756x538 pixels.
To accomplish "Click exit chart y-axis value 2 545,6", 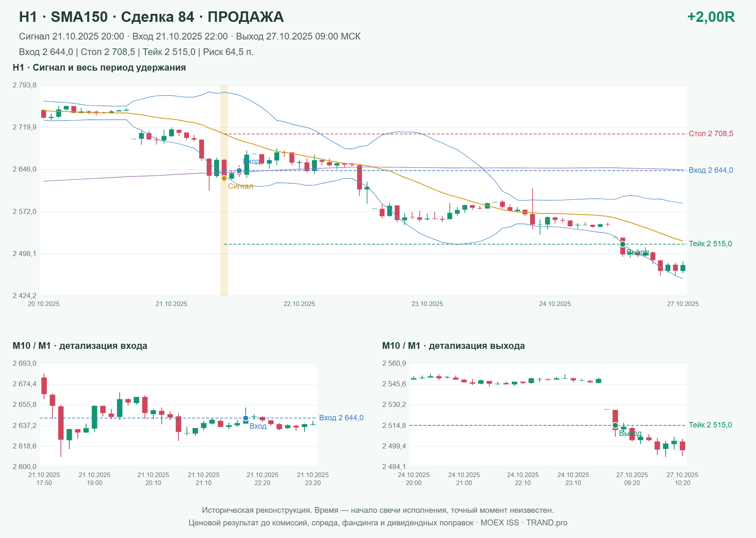I will pos(394,384).
